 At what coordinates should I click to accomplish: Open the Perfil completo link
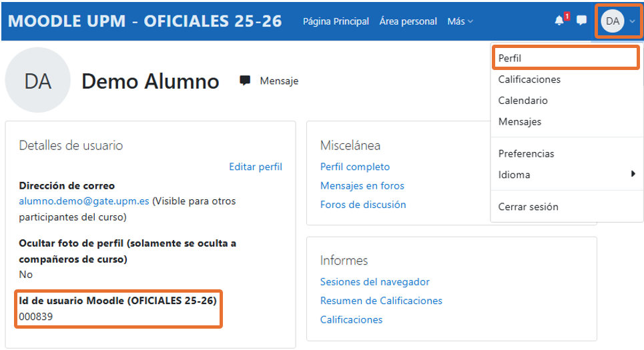point(355,167)
